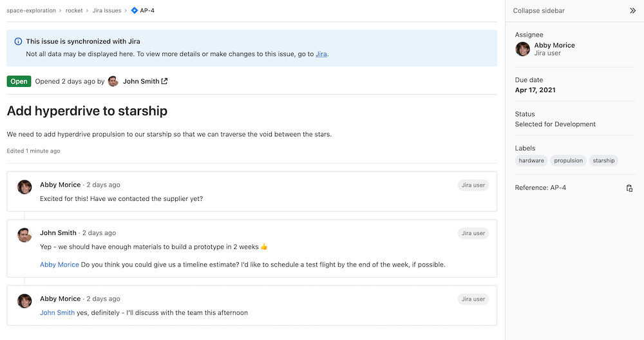The image size is (644, 340).
Task: Click John Smith's avatar near Opened text
Action: point(113,82)
